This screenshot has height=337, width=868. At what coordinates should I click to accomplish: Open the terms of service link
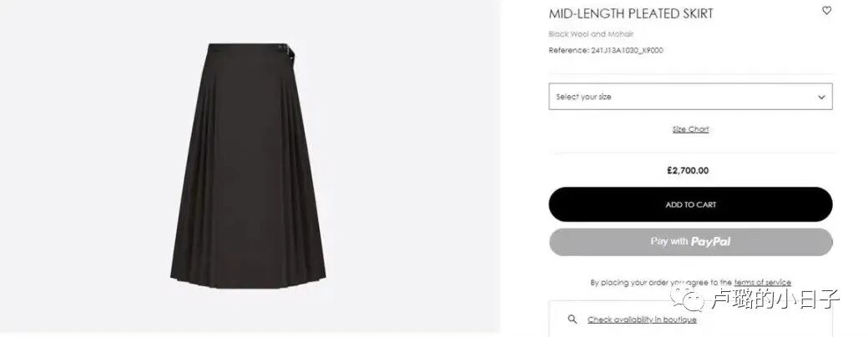click(762, 283)
